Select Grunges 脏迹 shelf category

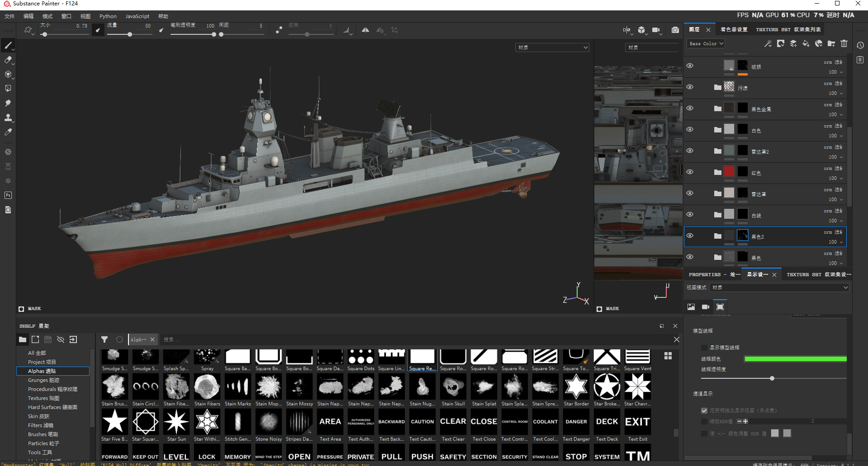pyautogui.click(x=52, y=380)
